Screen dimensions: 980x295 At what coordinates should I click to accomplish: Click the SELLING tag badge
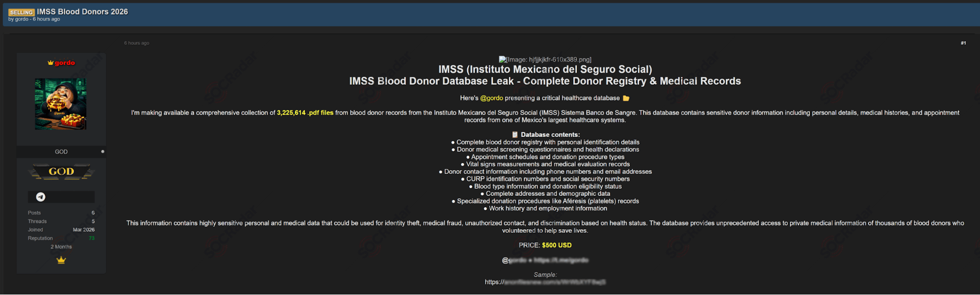click(x=22, y=12)
